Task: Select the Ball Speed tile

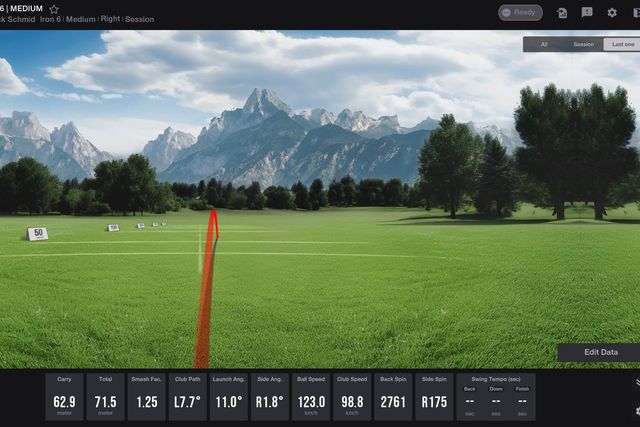Action: click(x=311, y=397)
